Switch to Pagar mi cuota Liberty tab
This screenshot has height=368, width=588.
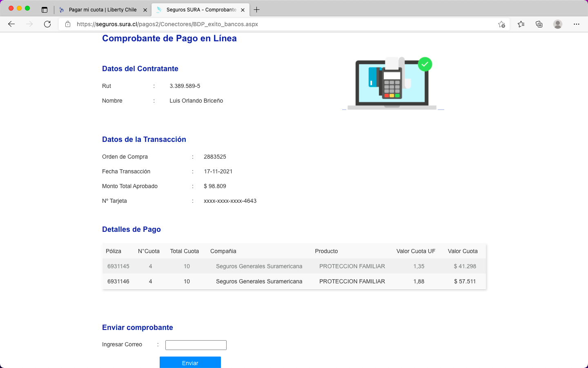[102, 10]
